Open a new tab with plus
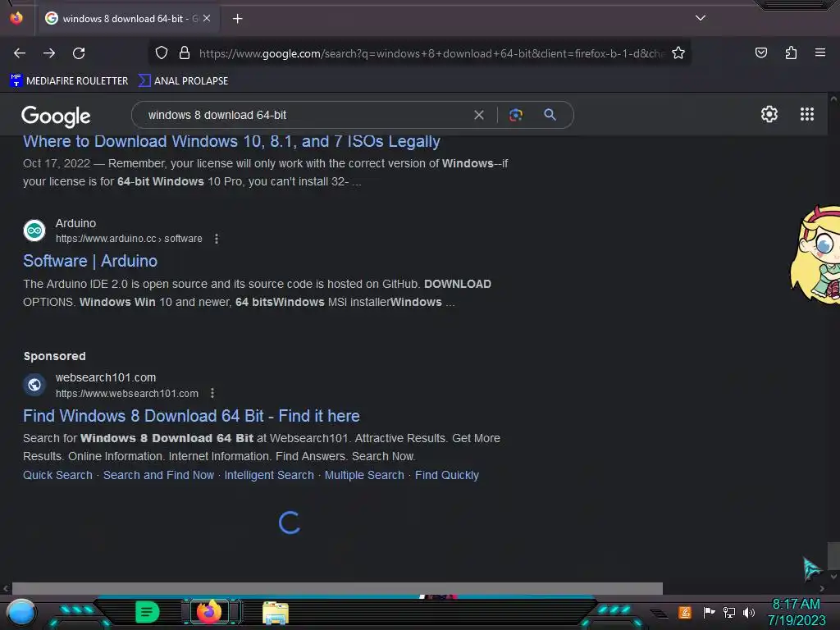 [x=237, y=19]
